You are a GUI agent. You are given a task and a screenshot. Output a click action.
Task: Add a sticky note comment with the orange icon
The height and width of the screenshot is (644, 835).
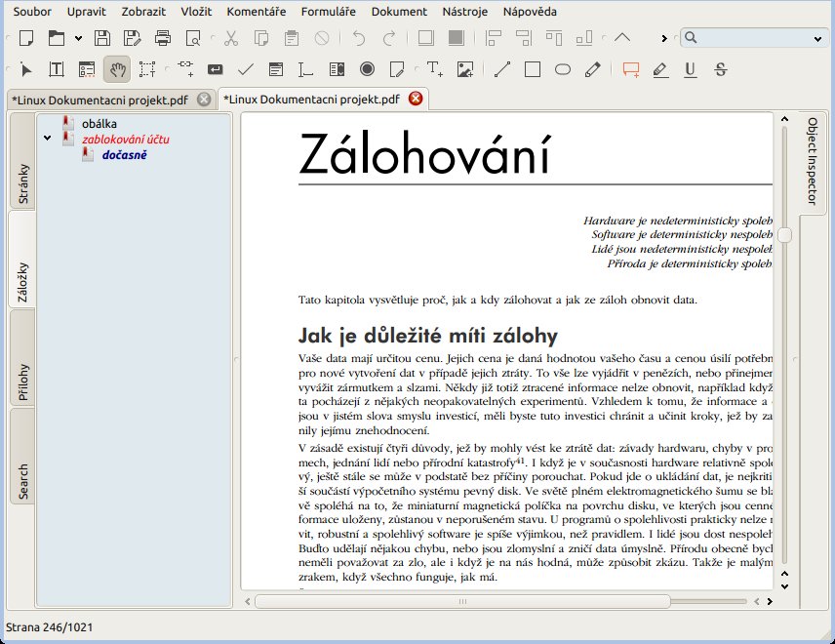click(630, 69)
